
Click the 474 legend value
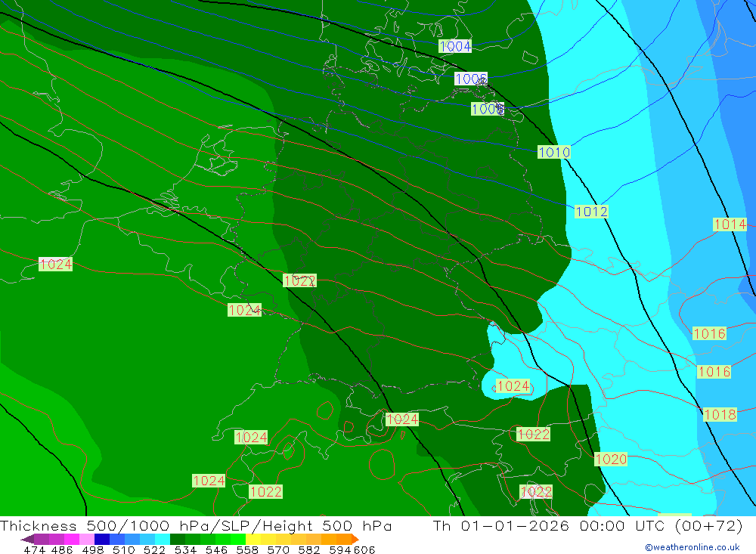click(x=34, y=549)
